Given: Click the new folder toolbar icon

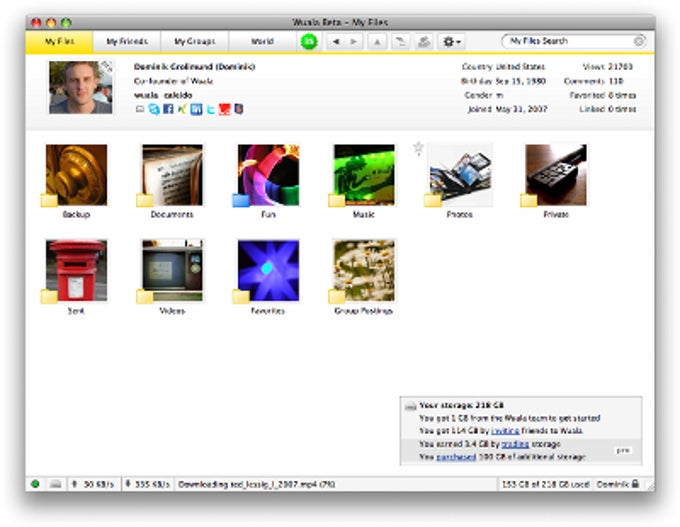Looking at the screenshot, I should (400, 42).
